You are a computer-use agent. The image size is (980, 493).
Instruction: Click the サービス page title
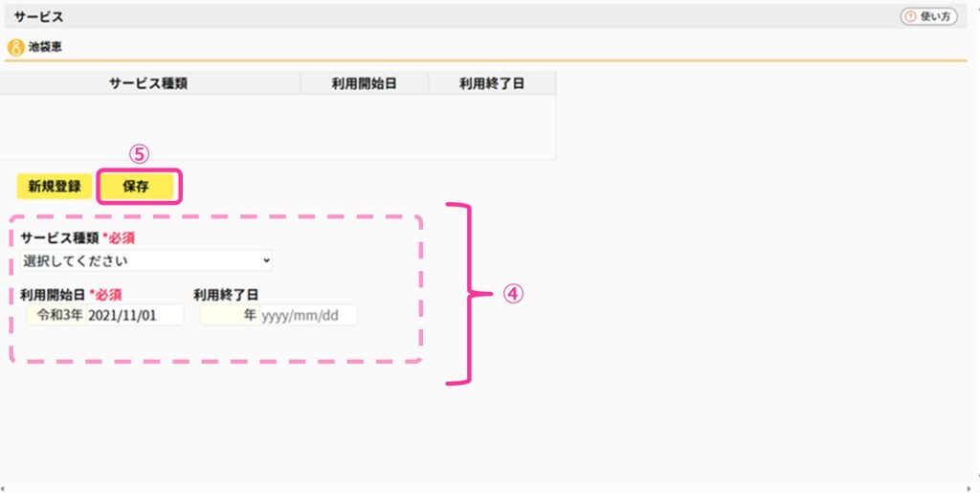pos(38,17)
